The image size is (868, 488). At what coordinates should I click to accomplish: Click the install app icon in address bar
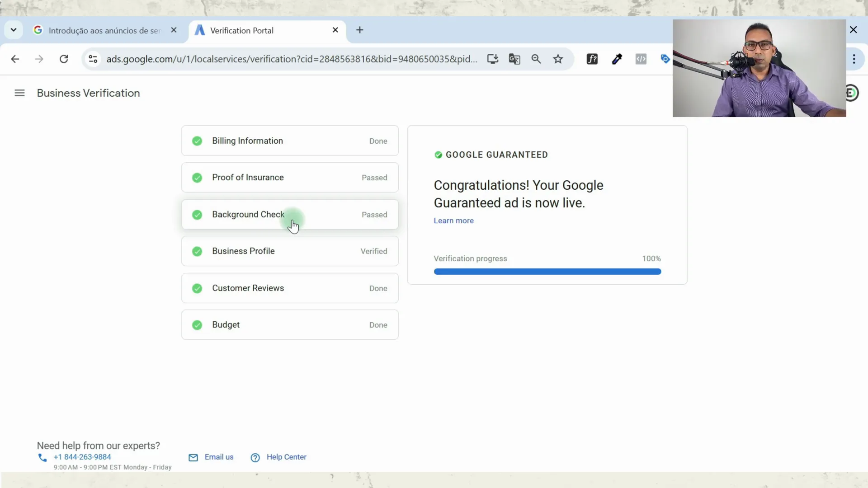[x=493, y=59]
